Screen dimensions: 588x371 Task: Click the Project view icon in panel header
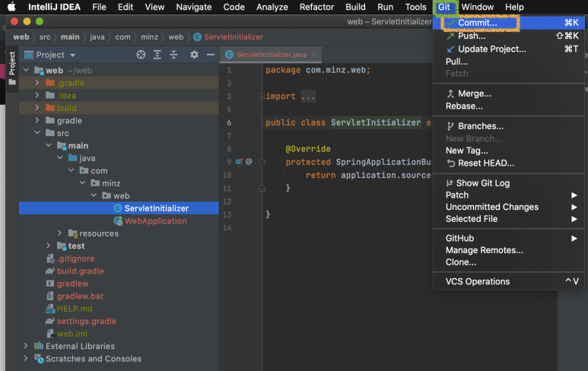[28, 55]
